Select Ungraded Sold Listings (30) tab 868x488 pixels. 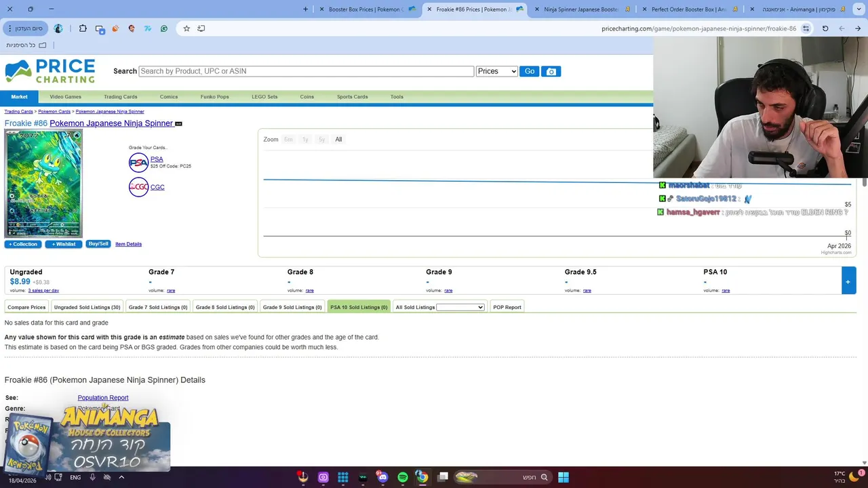coord(87,307)
